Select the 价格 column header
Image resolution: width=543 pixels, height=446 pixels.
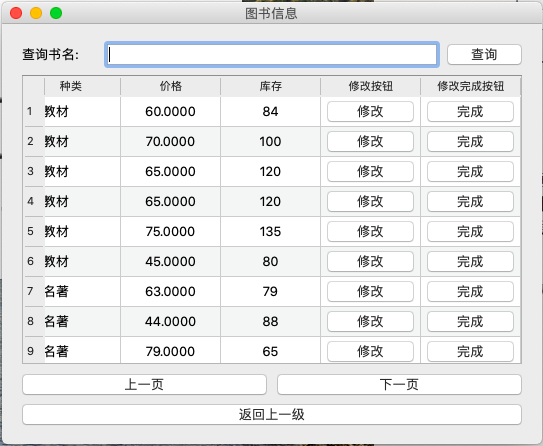coord(170,86)
